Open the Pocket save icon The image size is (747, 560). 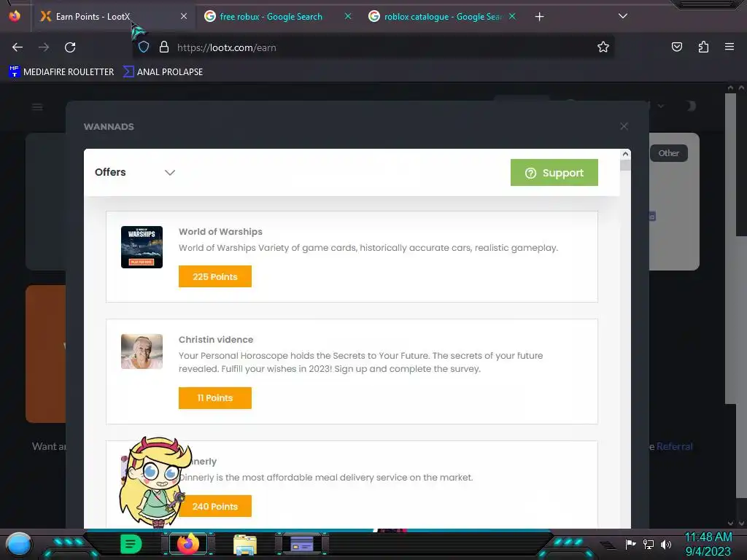pos(676,47)
